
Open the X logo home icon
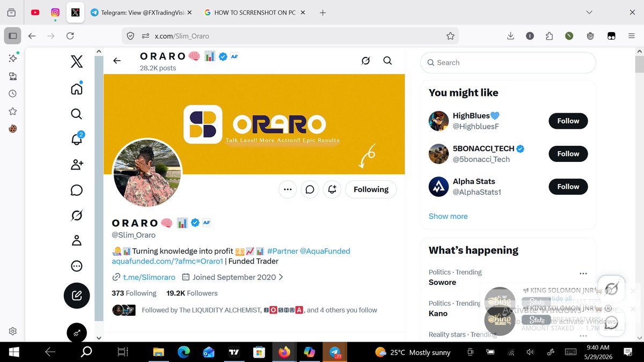click(77, 62)
